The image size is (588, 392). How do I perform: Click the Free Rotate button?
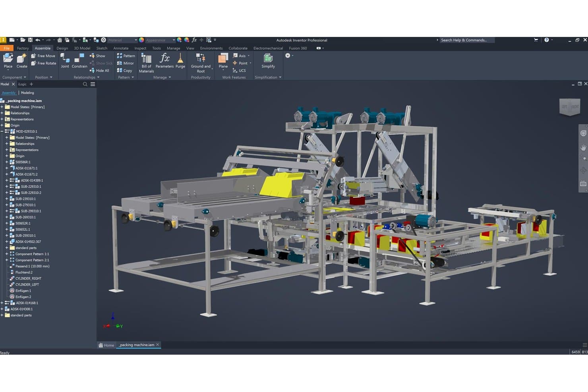tap(44, 63)
